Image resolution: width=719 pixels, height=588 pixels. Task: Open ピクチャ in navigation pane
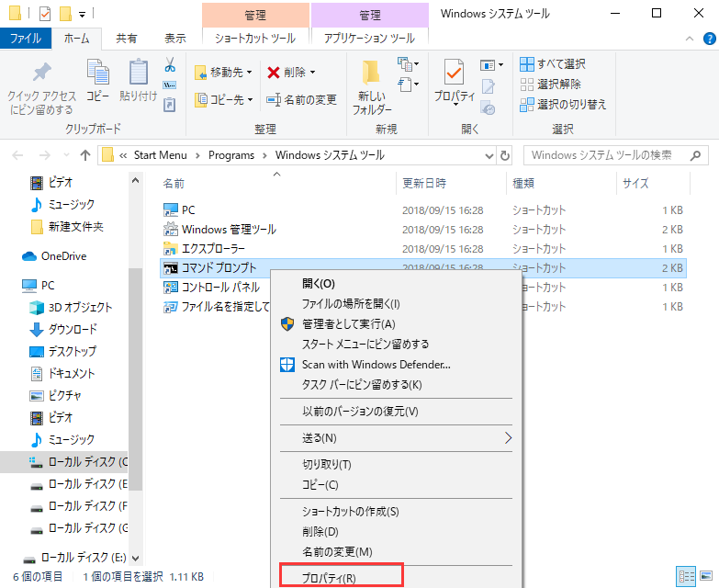(55, 395)
